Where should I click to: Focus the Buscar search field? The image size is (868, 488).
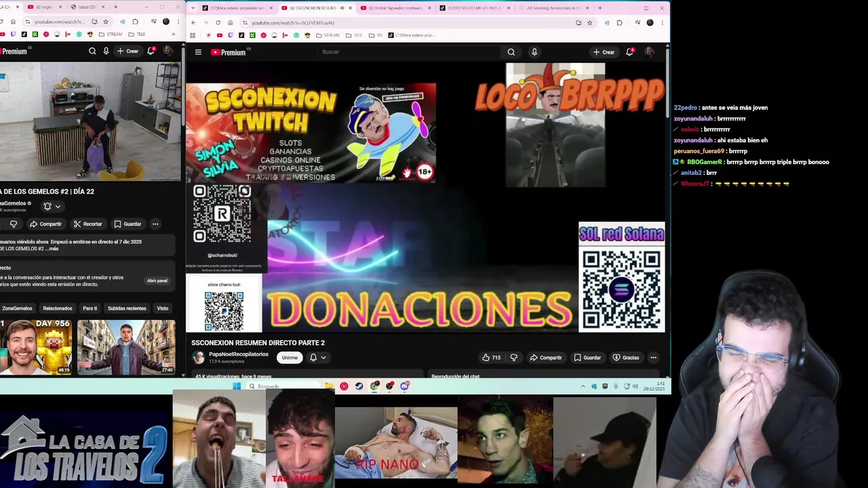pyautogui.click(x=410, y=52)
